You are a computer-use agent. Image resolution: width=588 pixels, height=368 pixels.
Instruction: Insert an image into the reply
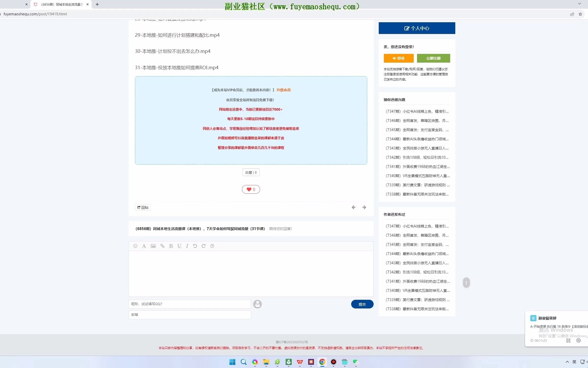[x=153, y=246]
